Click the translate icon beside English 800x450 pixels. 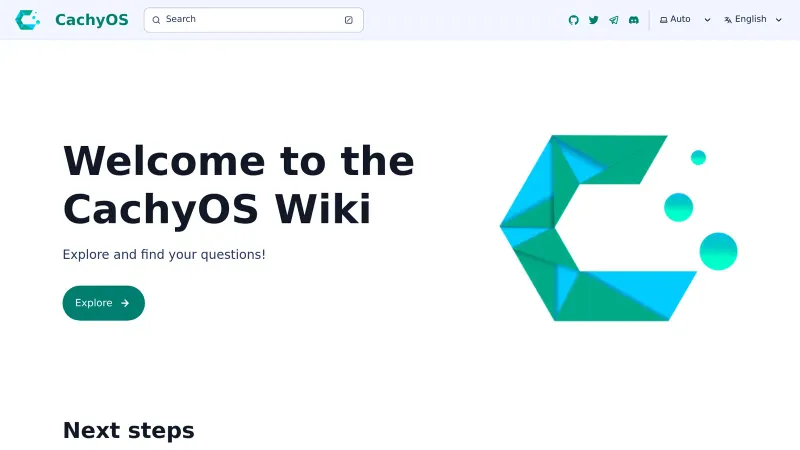[x=728, y=20]
